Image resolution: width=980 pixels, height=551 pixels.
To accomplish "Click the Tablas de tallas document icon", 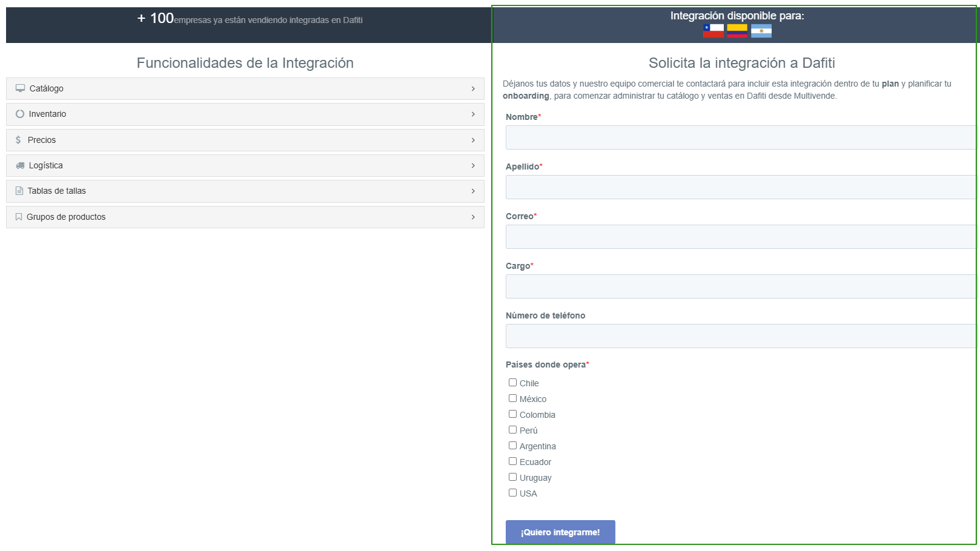I will 19,191.
